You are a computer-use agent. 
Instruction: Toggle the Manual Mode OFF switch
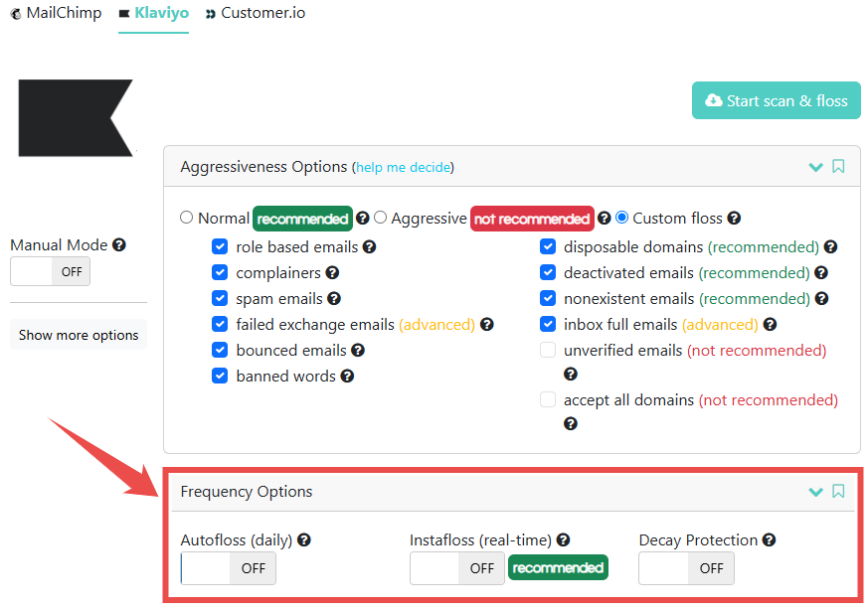[x=50, y=271]
